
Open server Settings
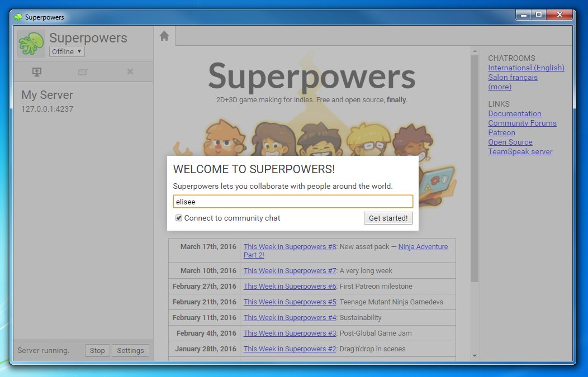(x=130, y=350)
